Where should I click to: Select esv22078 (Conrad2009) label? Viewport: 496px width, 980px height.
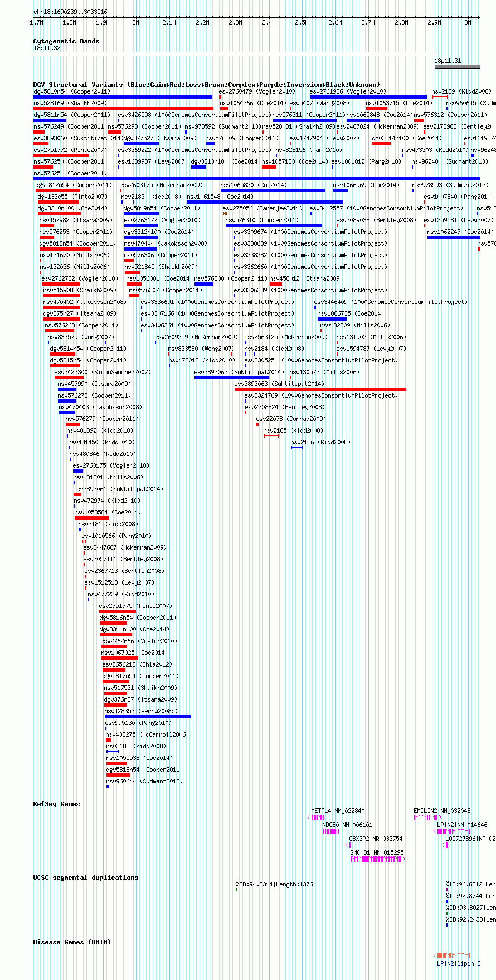291,419
